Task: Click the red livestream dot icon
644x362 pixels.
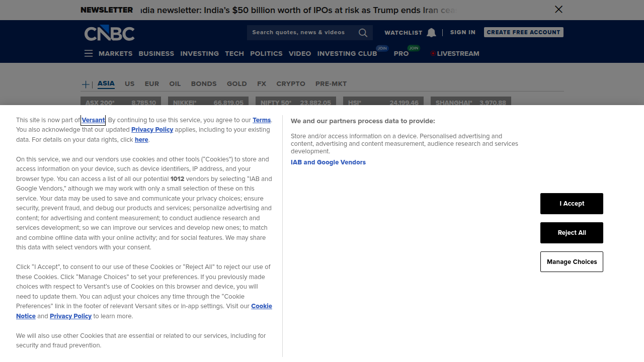Action: pos(433,54)
